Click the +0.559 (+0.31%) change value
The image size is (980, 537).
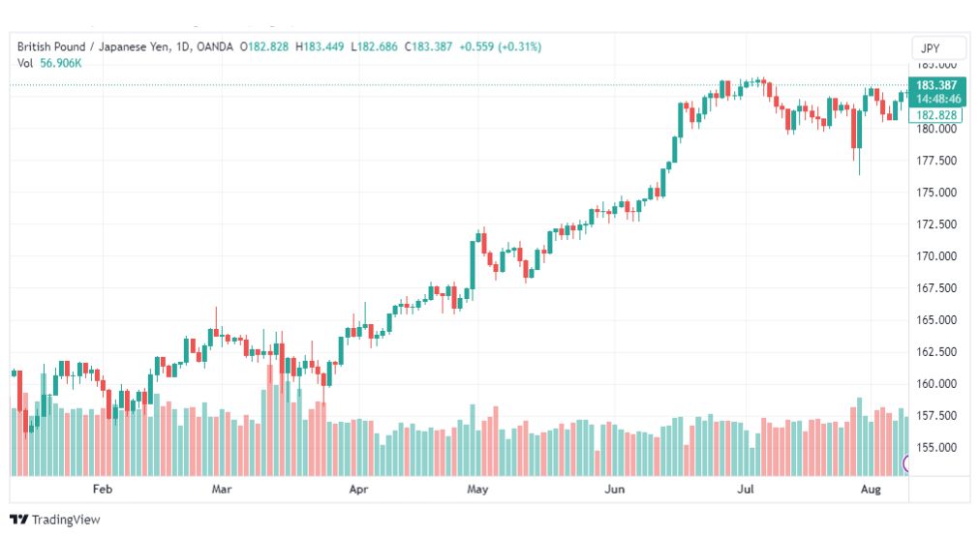pos(500,46)
